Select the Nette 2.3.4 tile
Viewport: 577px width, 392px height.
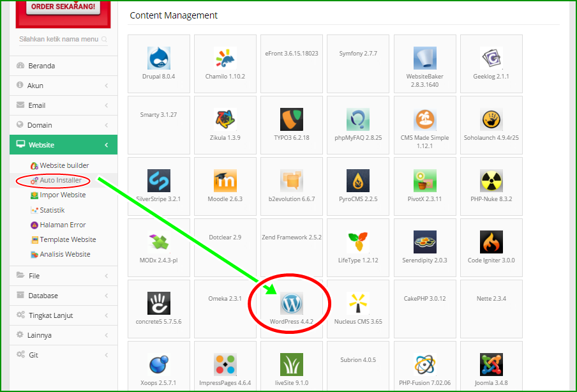(491, 309)
